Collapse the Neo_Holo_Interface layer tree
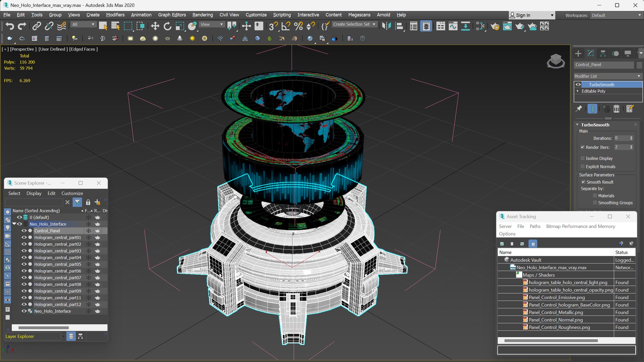The image size is (644, 362). tap(14, 224)
